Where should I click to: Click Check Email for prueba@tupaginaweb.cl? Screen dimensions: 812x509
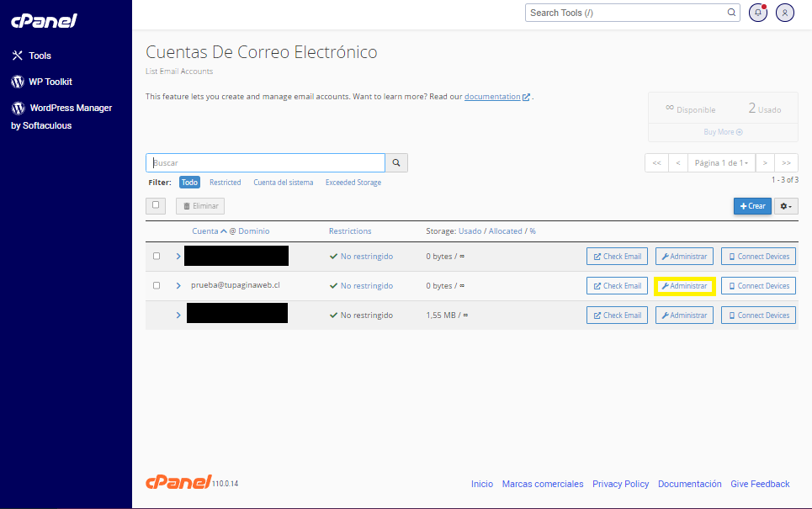tap(617, 286)
